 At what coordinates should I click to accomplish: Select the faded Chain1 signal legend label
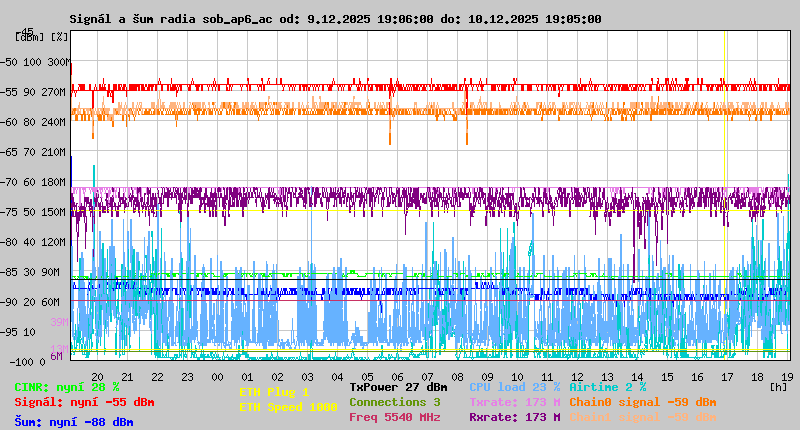tap(642, 417)
